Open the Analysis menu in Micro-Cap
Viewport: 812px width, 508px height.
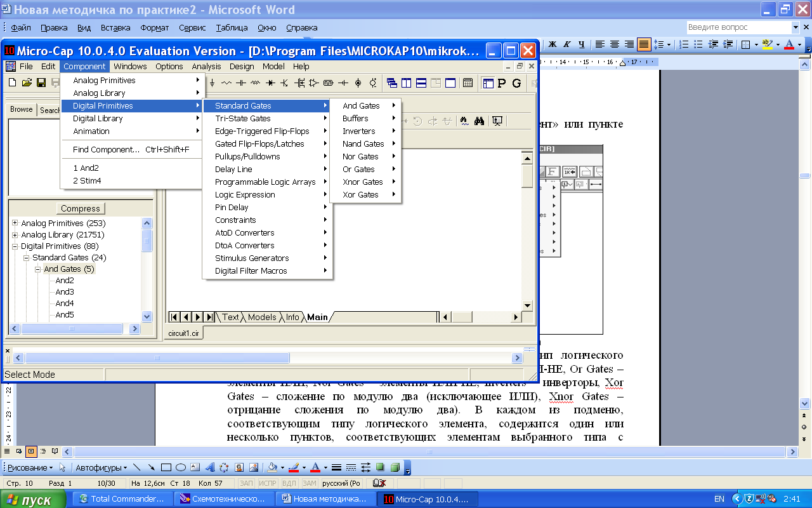(x=206, y=66)
